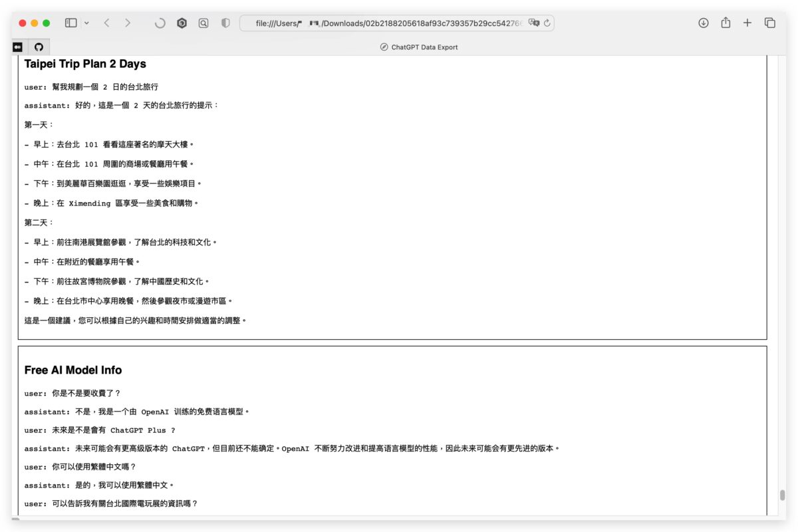798x532 pixels.
Task: Click the line "user: 未來是不是會有 ChatGPT Plus ?"
Action: click(x=100, y=430)
